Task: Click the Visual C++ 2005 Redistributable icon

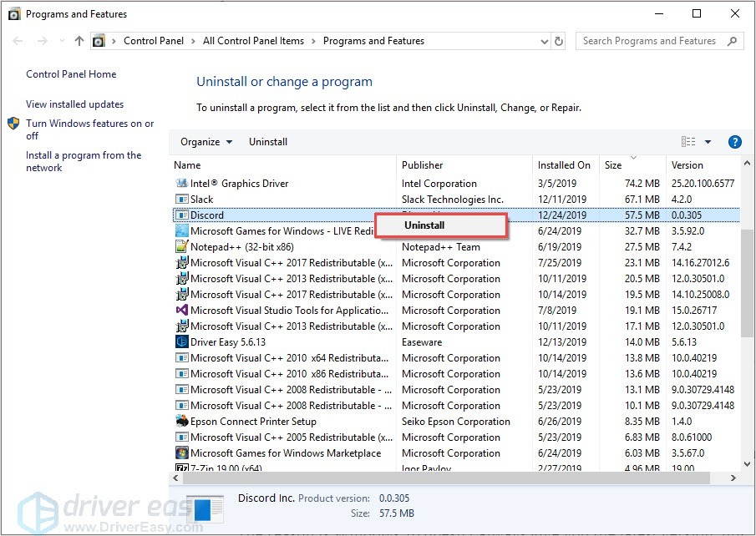Action: pos(182,437)
